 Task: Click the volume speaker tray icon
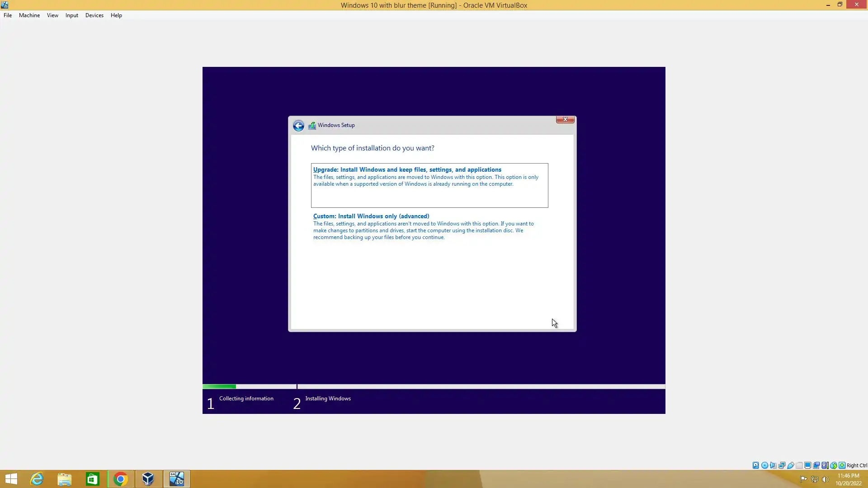pyautogui.click(x=826, y=479)
